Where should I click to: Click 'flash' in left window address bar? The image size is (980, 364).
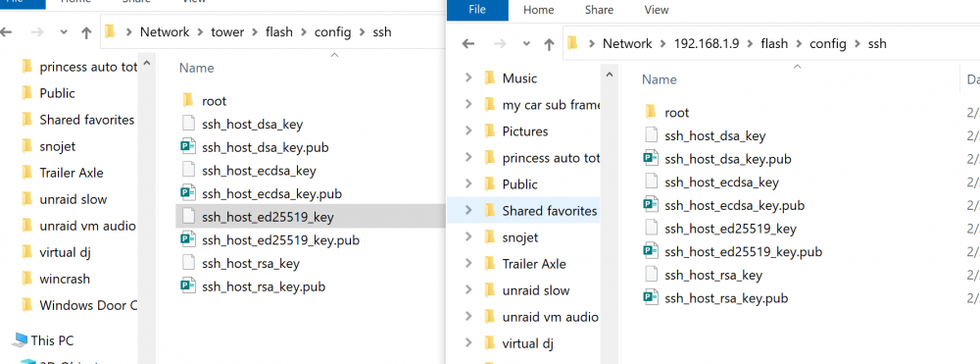click(x=278, y=32)
